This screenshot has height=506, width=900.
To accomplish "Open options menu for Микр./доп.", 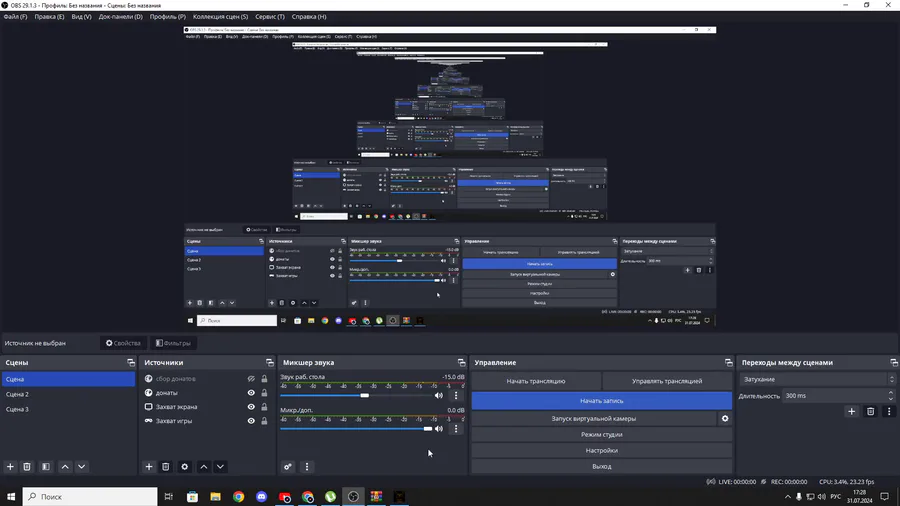I will [x=456, y=429].
